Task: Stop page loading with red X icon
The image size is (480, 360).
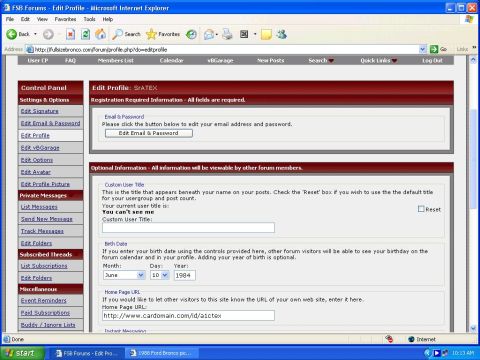Action: coord(70,34)
